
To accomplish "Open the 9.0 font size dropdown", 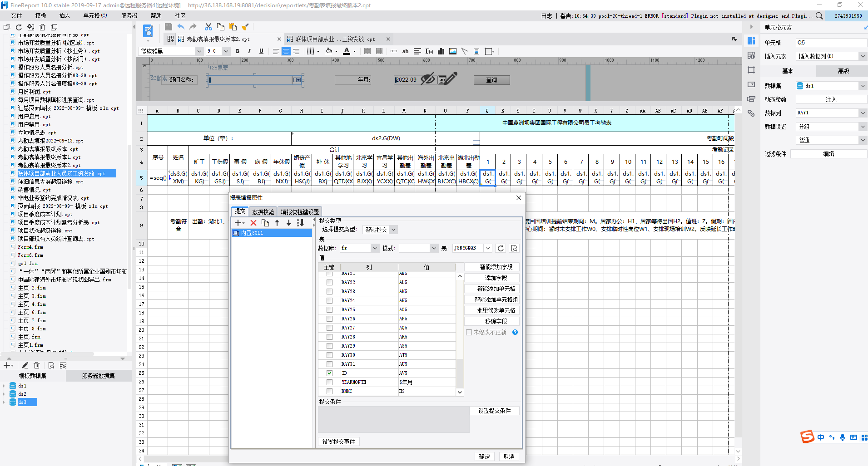I will [226, 51].
